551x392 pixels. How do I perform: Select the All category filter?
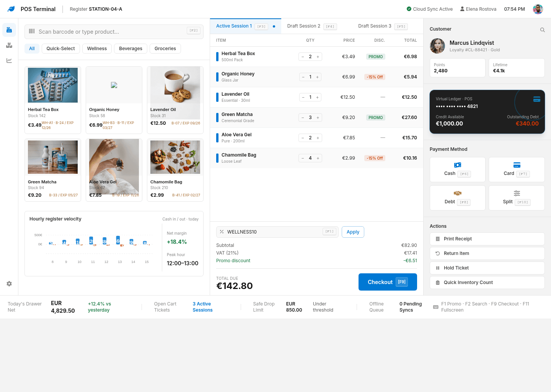pyautogui.click(x=32, y=49)
